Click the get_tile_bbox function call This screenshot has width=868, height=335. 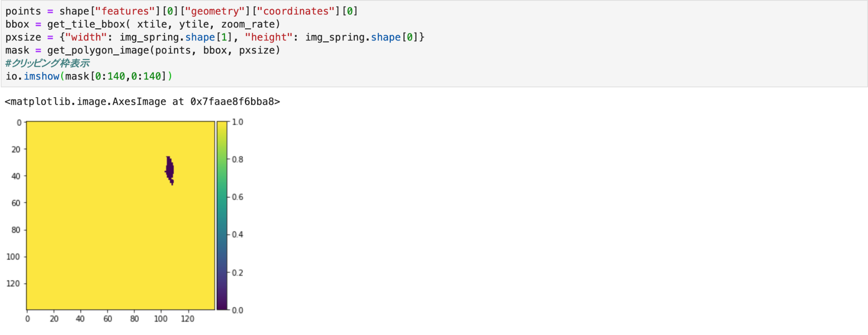164,24
